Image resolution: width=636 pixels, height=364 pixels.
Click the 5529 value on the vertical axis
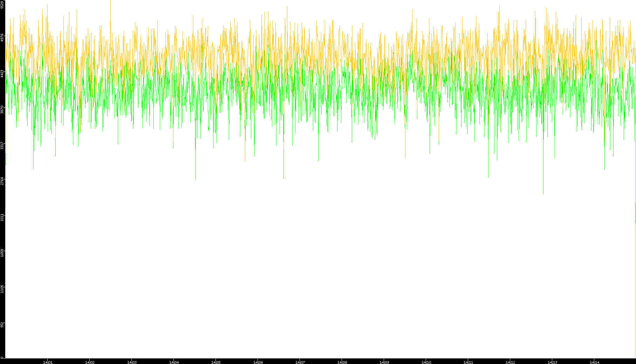pyautogui.click(x=2, y=4)
